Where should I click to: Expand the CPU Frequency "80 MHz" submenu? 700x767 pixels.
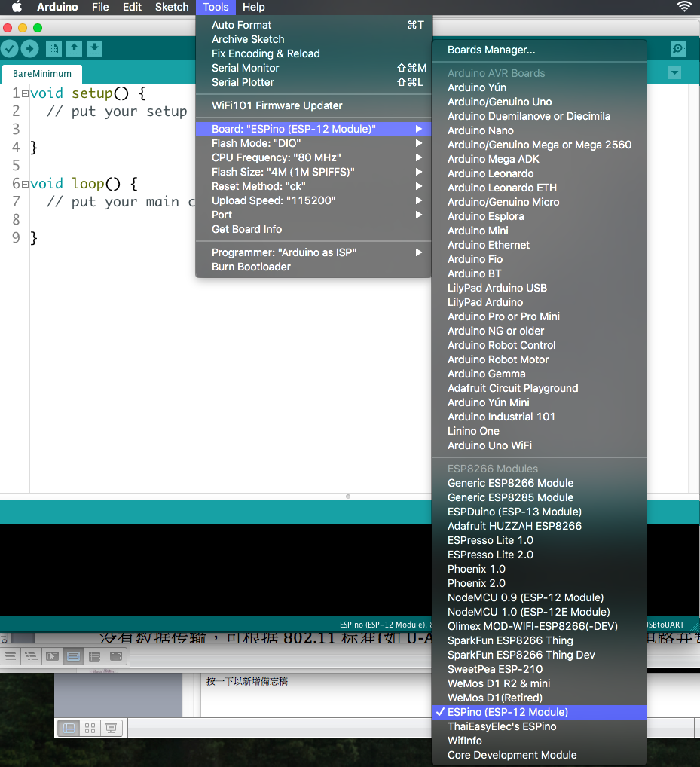click(313, 157)
